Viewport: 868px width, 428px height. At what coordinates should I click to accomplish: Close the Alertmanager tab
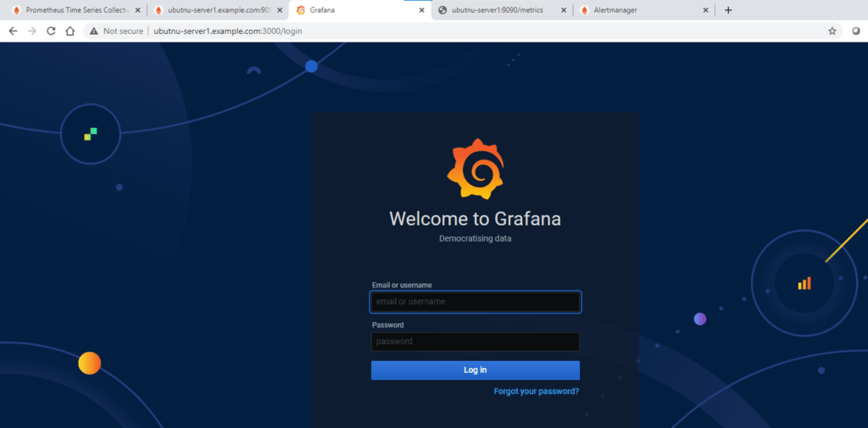click(x=706, y=10)
